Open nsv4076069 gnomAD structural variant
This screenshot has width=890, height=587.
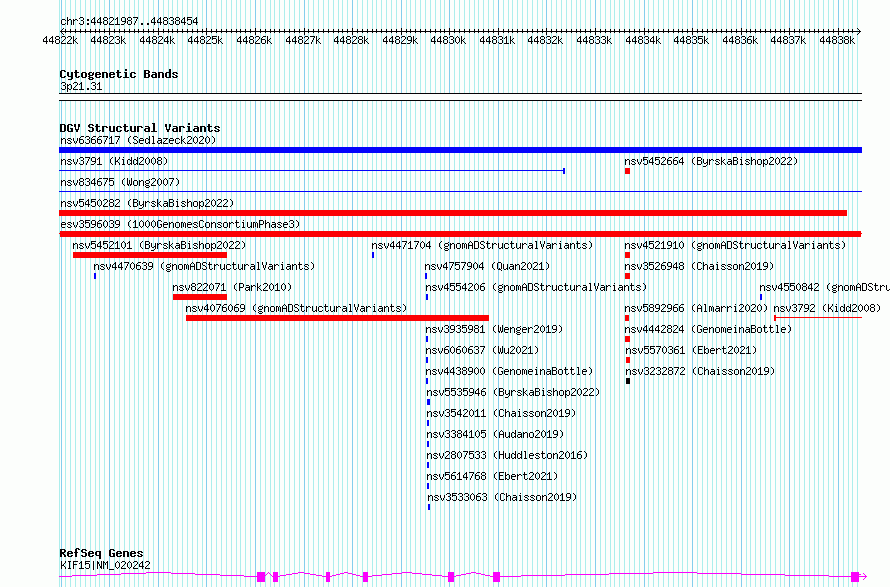coord(296,308)
